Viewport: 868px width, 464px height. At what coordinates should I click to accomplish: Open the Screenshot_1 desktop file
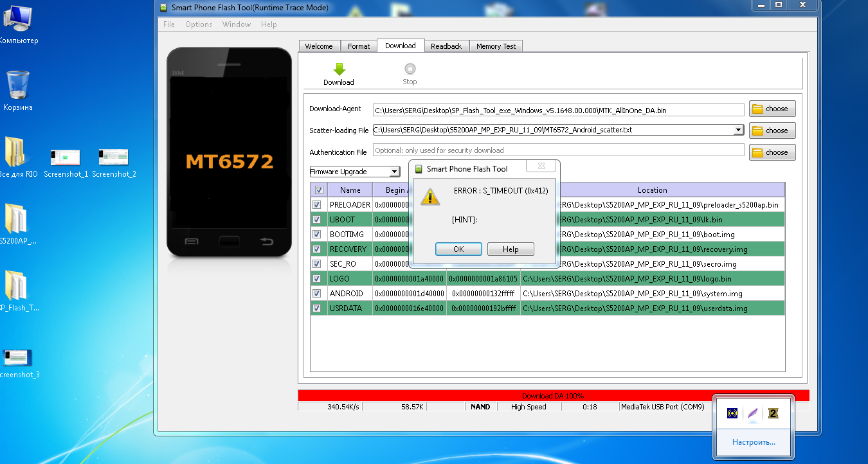tap(66, 157)
